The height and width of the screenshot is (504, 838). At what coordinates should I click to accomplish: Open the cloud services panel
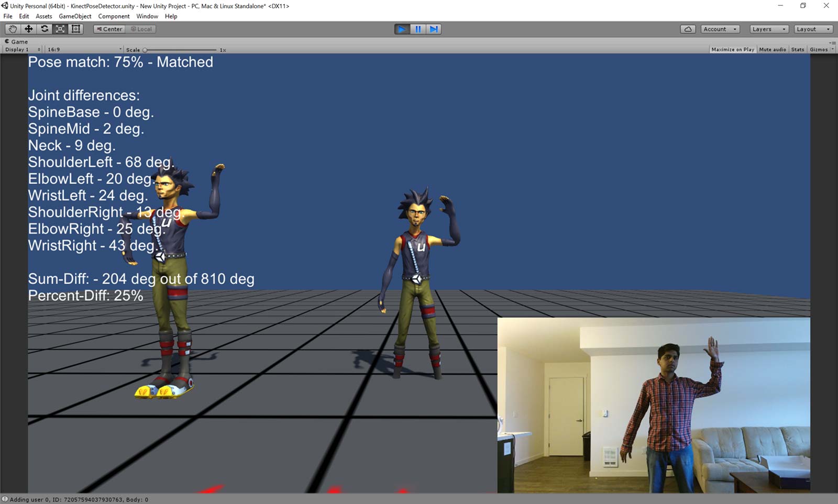(x=688, y=29)
